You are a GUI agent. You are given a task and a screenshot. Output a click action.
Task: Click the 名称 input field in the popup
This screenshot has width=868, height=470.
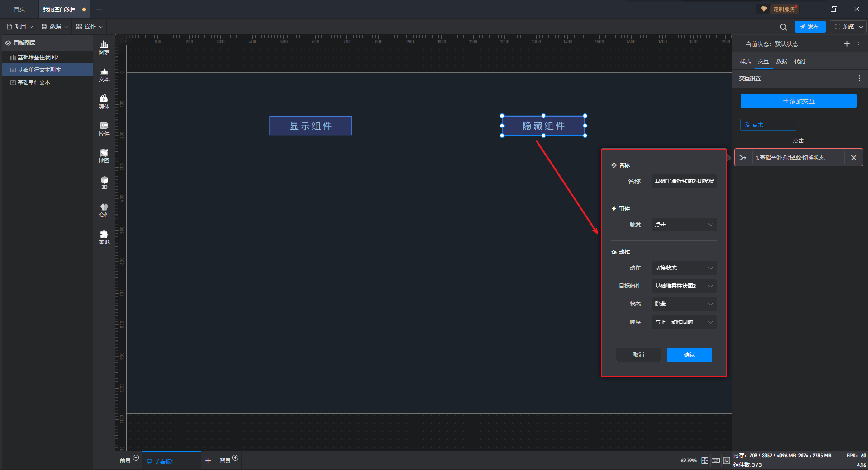click(x=684, y=181)
